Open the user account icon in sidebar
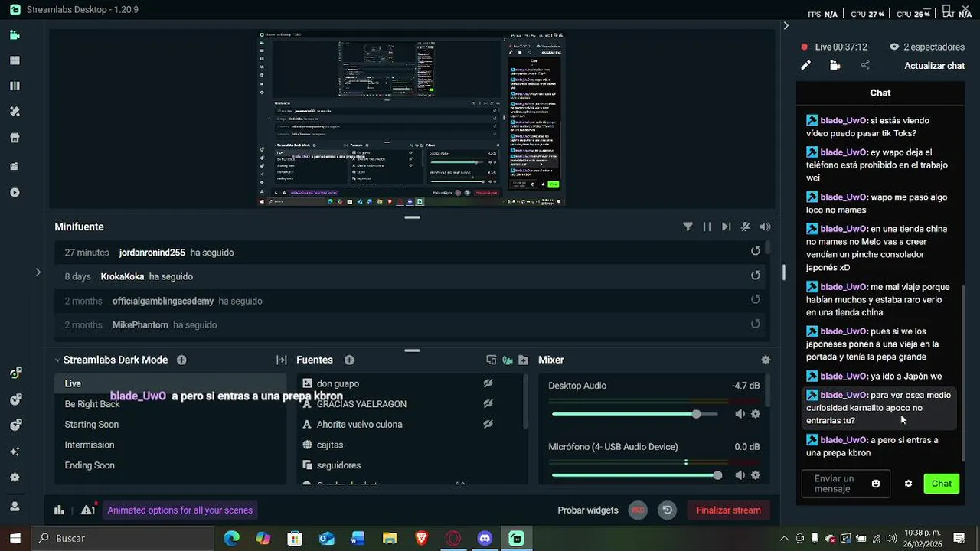 [x=15, y=506]
